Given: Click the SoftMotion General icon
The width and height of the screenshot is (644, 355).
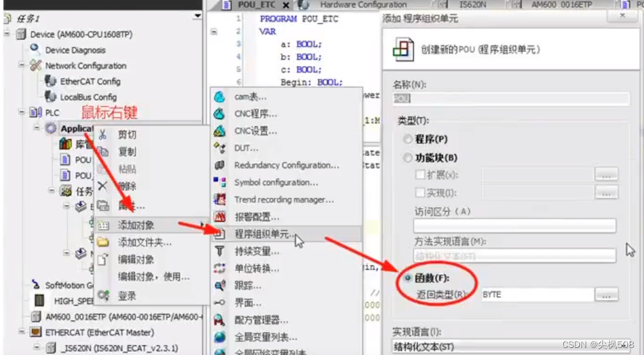Looking at the screenshot, I should click(x=36, y=285).
